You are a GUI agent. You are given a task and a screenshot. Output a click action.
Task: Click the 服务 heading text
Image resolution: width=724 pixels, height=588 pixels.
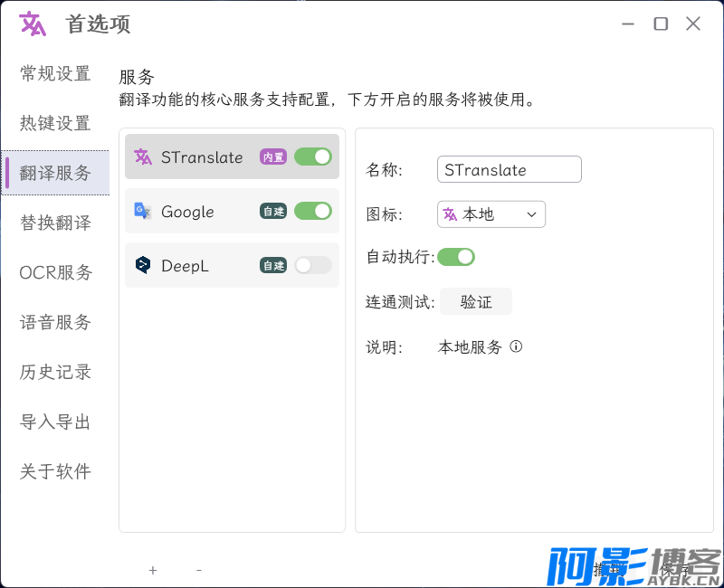coord(137,77)
